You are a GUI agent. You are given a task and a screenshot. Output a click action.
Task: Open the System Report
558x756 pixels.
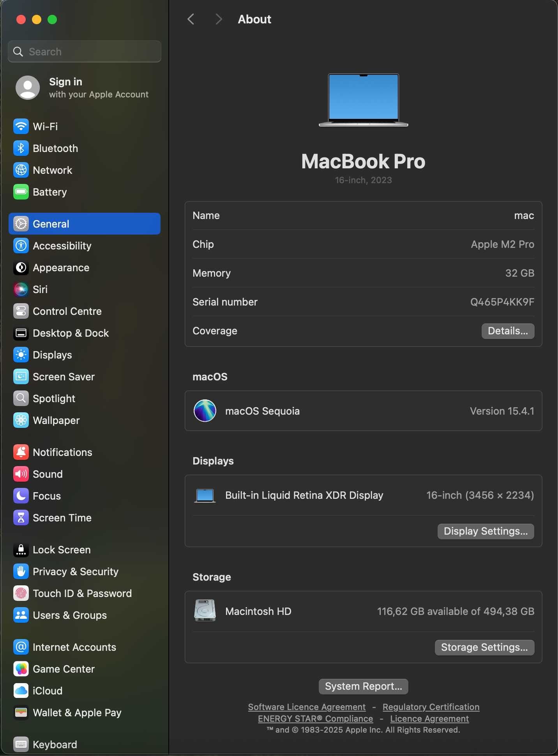coord(363,686)
